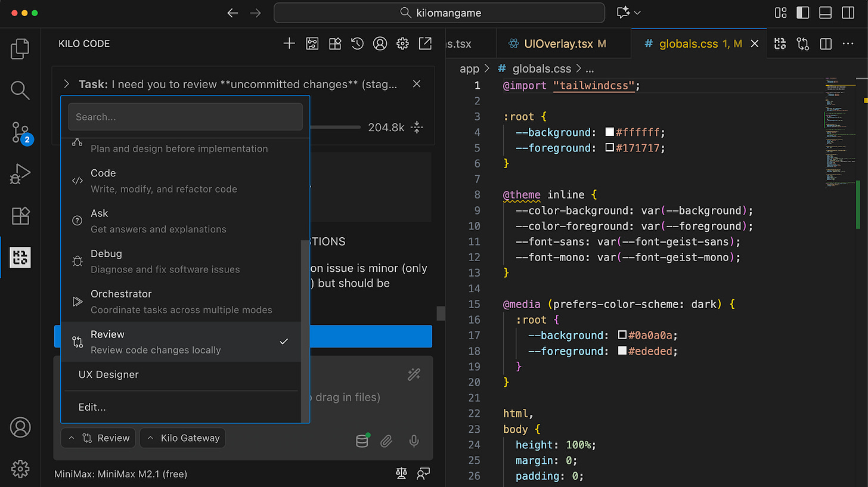Click the new task plus icon

click(289, 44)
